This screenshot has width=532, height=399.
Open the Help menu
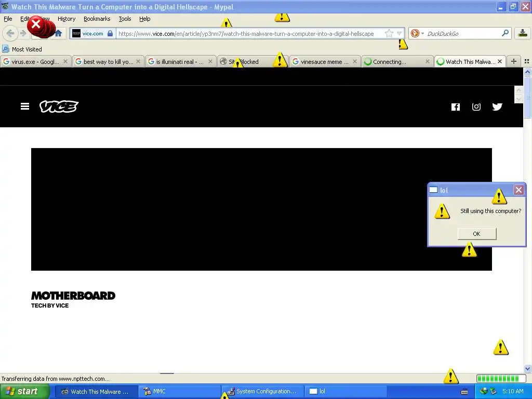145,19
